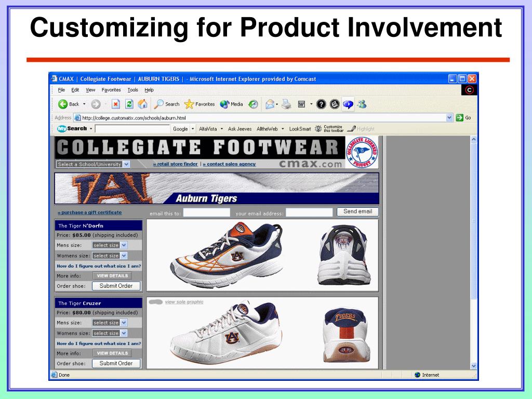Expand the Back button history arrow

[84, 104]
